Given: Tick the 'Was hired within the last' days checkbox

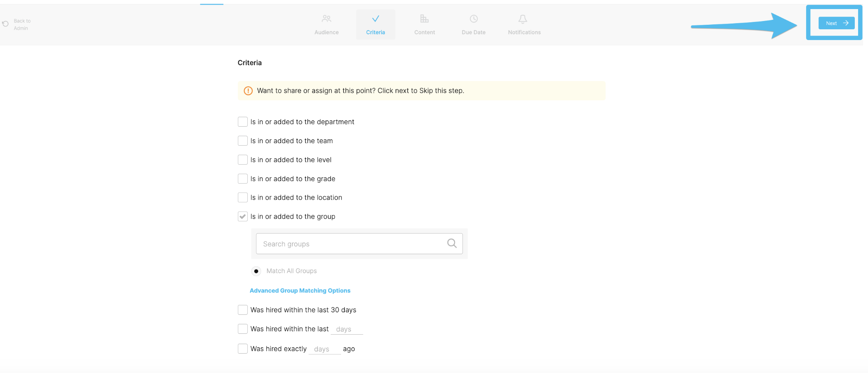Looking at the screenshot, I should (x=243, y=329).
